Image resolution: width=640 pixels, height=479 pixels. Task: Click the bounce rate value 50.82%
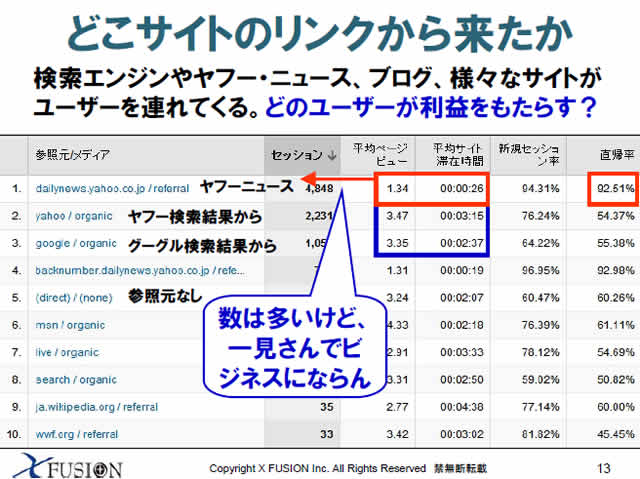point(616,380)
